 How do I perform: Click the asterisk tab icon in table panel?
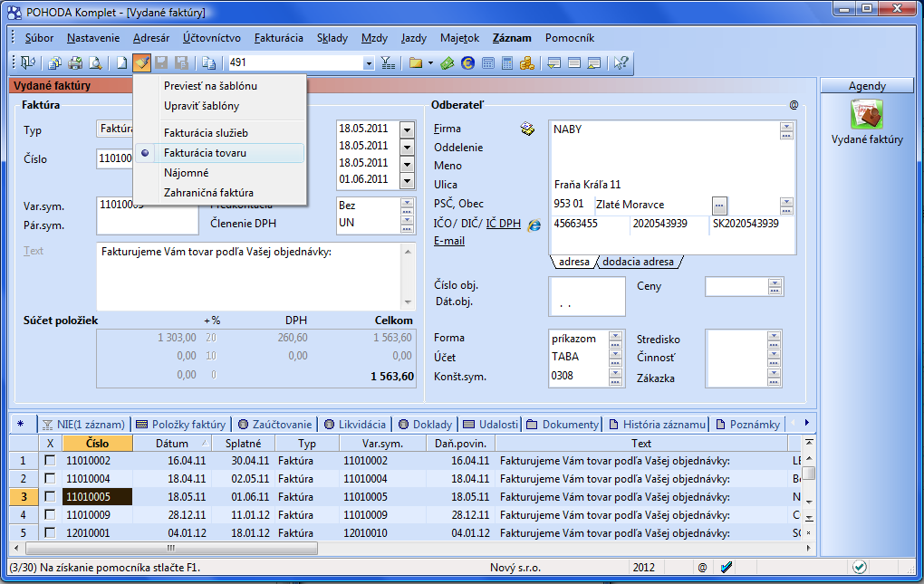(x=21, y=424)
